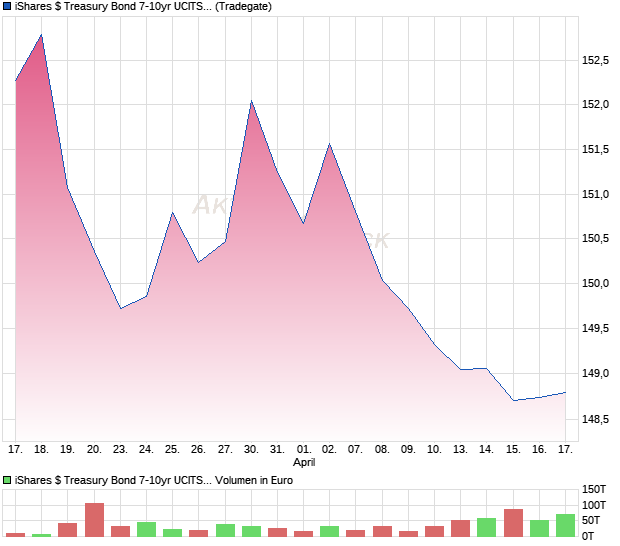Click the 152,0 price axis label
Viewport: 620px width, 546px height.
coord(595,104)
